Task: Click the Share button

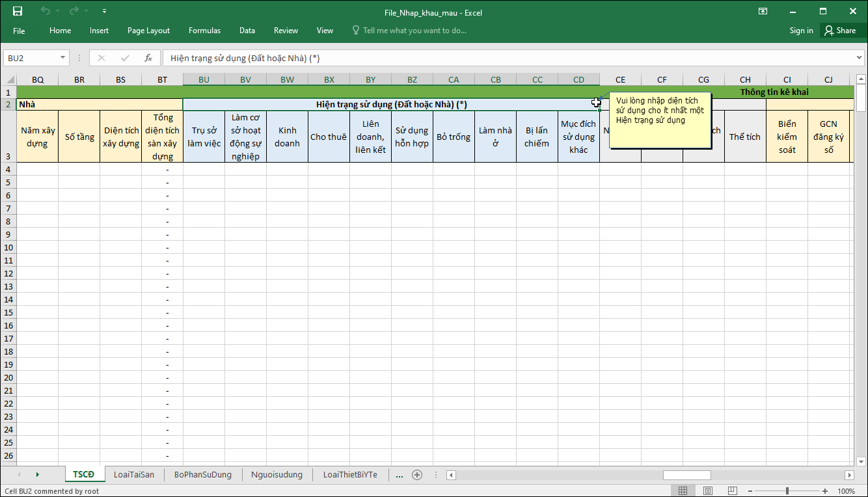Action: point(840,31)
